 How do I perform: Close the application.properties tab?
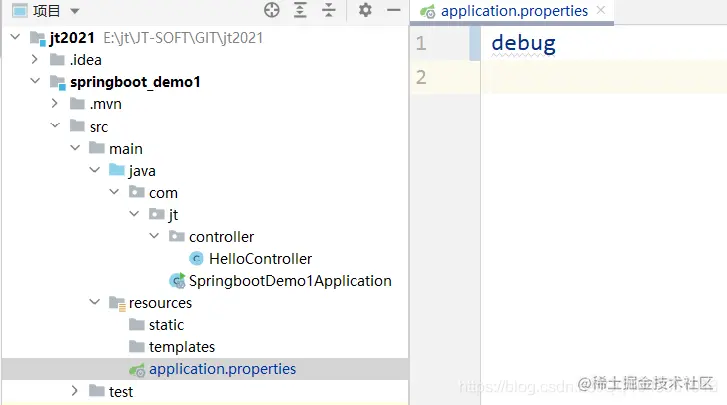601,10
